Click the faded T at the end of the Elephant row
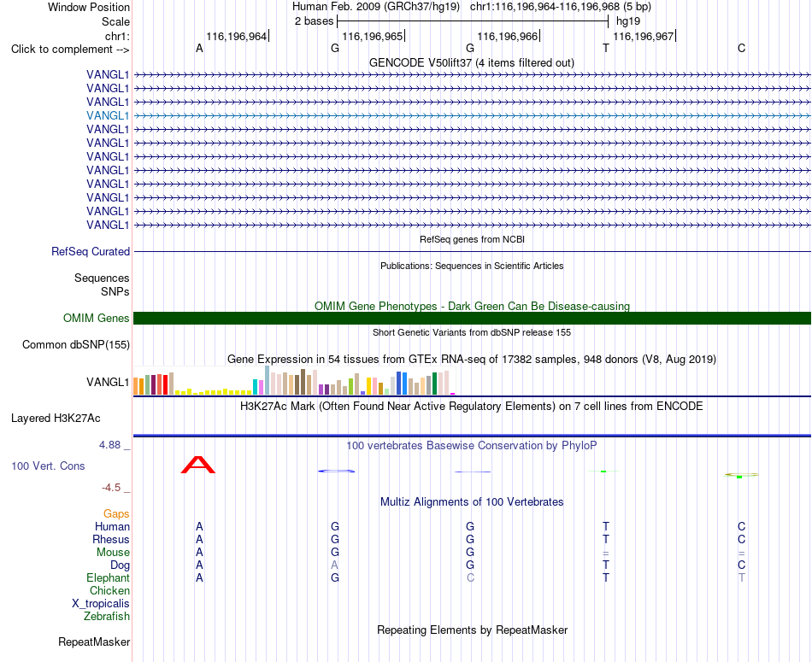The height and width of the screenshot is (662, 812). pyautogui.click(x=742, y=577)
